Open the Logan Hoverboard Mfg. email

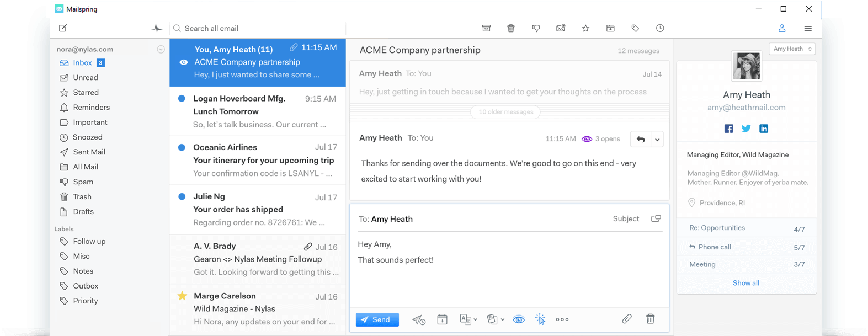point(257,111)
